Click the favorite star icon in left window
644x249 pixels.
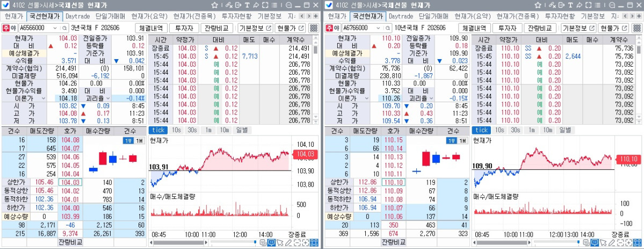click(x=214, y=5)
